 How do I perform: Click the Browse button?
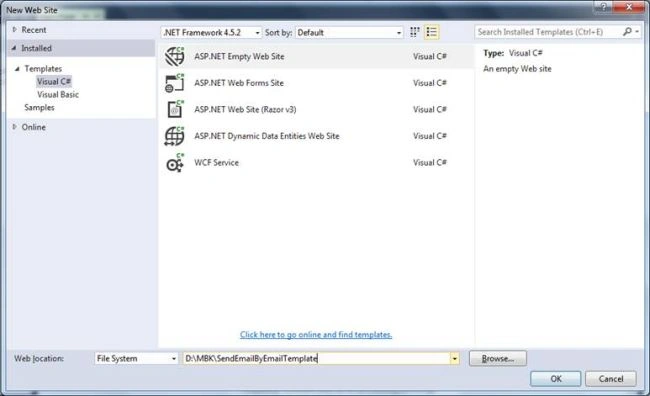(x=498, y=358)
